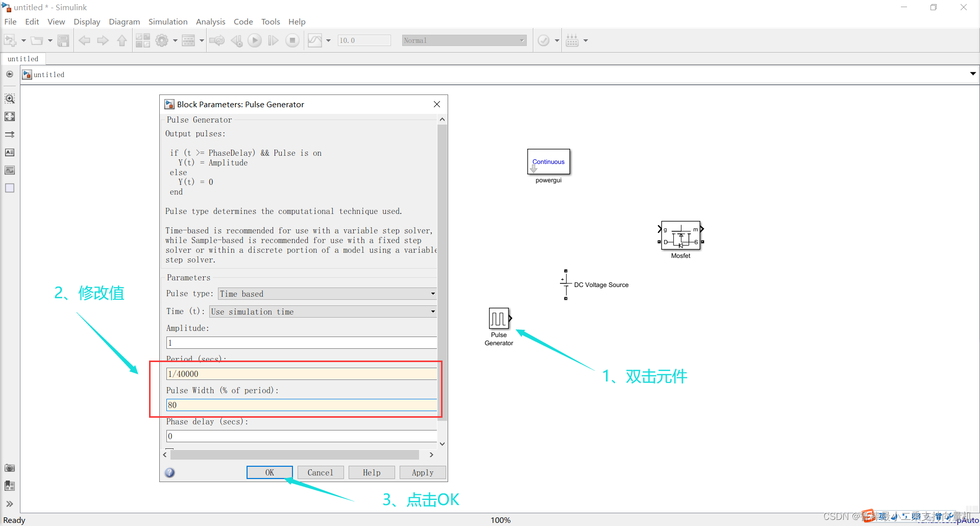Click the New Model toolbar icon
Viewport: 980px width, 526px height.
tap(10, 40)
